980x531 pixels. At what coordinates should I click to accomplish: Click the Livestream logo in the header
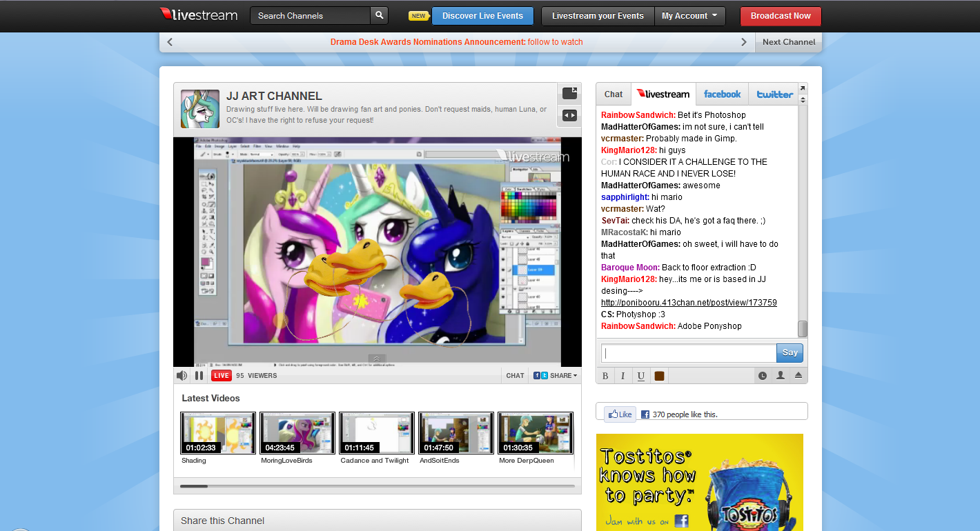(199, 15)
